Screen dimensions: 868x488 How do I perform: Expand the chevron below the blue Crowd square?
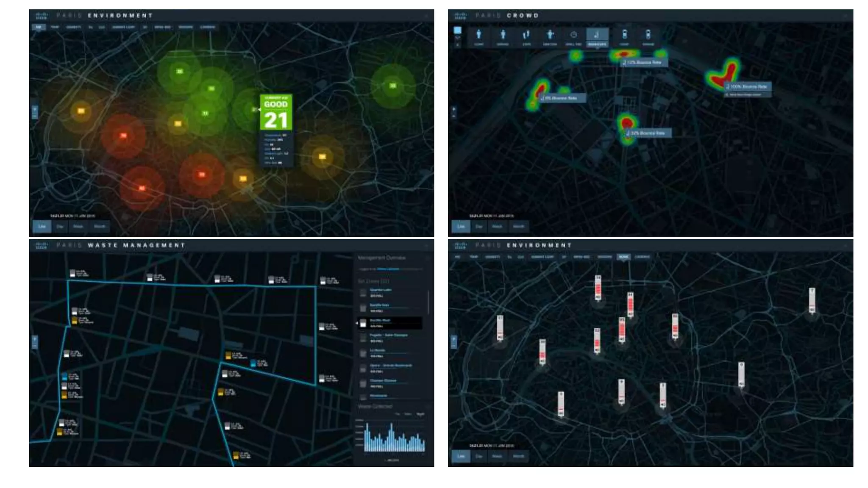coord(458,38)
